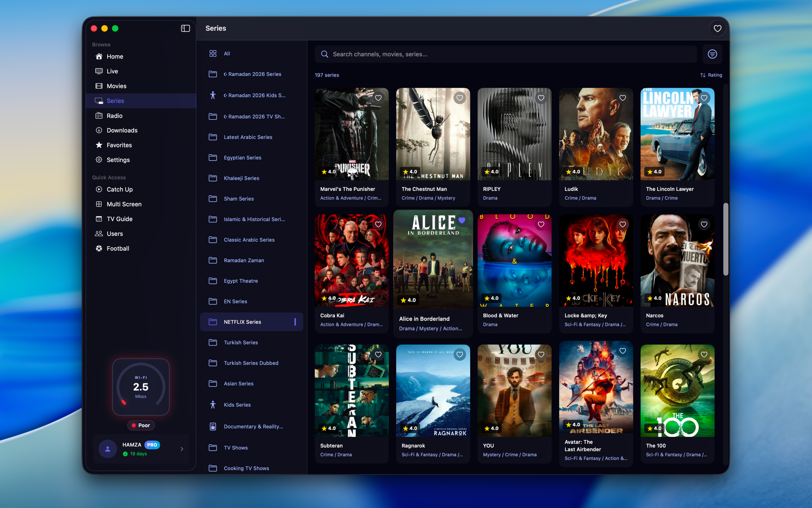The width and height of the screenshot is (812, 508).
Task: Open Ramadan Zaman category
Action: click(251, 260)
